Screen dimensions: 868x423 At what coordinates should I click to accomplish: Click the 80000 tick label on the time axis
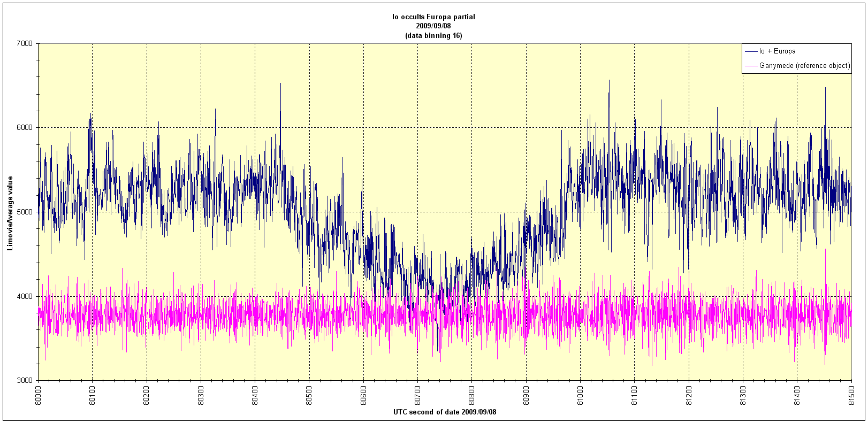coord(39,395)
